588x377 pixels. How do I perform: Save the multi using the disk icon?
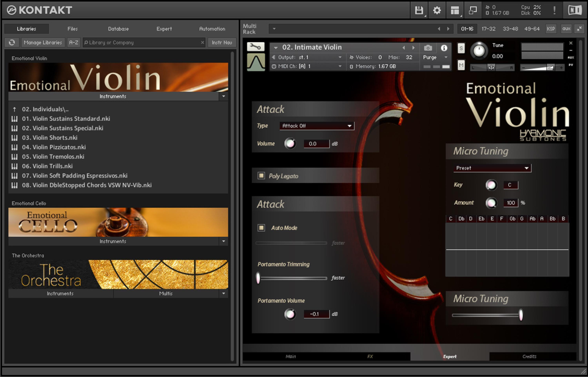(x=419, y=10)
